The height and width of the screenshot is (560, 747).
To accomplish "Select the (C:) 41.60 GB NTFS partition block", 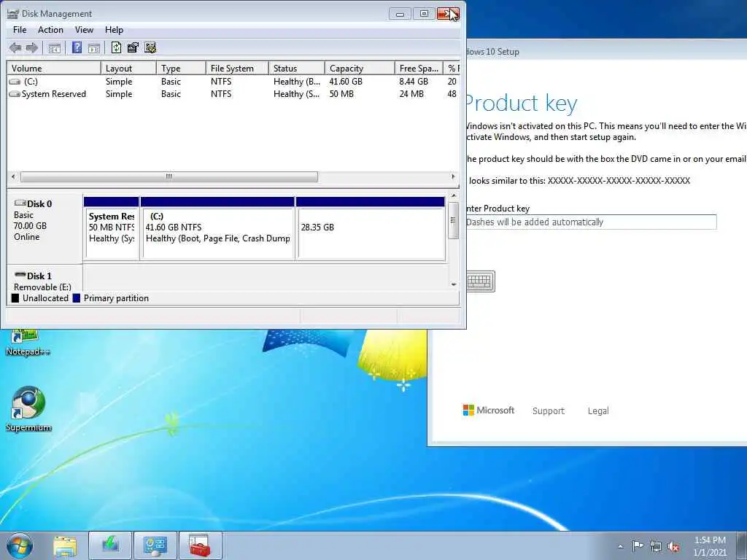I will pos(217,228).
